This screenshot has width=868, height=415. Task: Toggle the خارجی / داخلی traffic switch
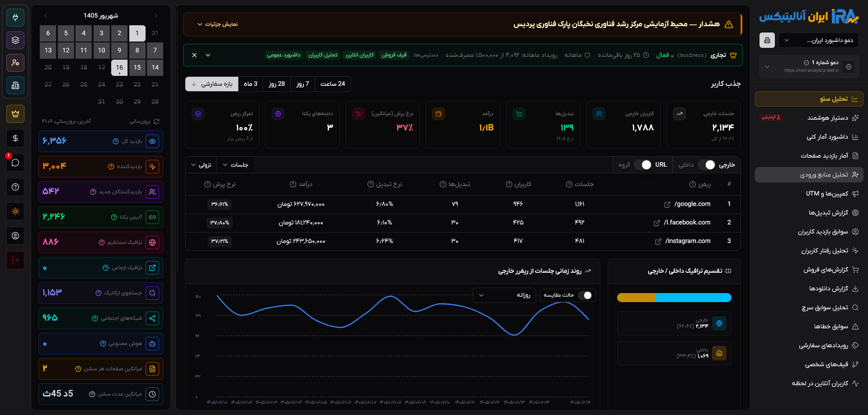(707, 165)
